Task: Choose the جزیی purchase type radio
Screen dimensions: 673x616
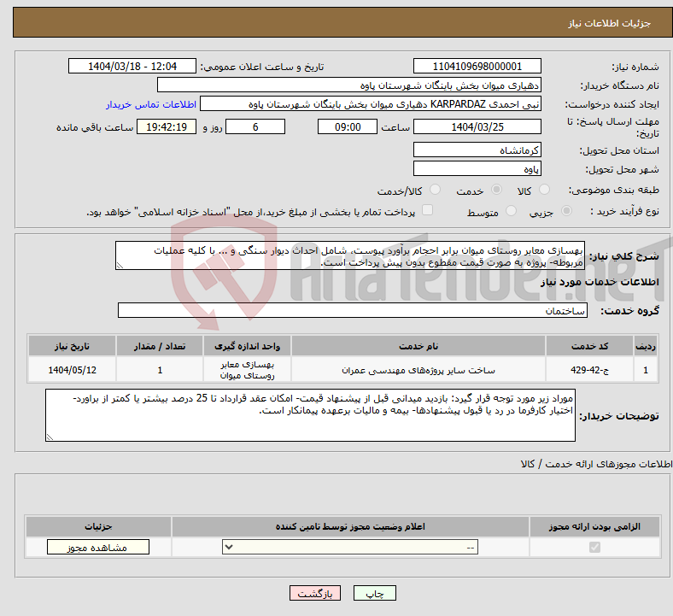Action: [x=566, y=211]
